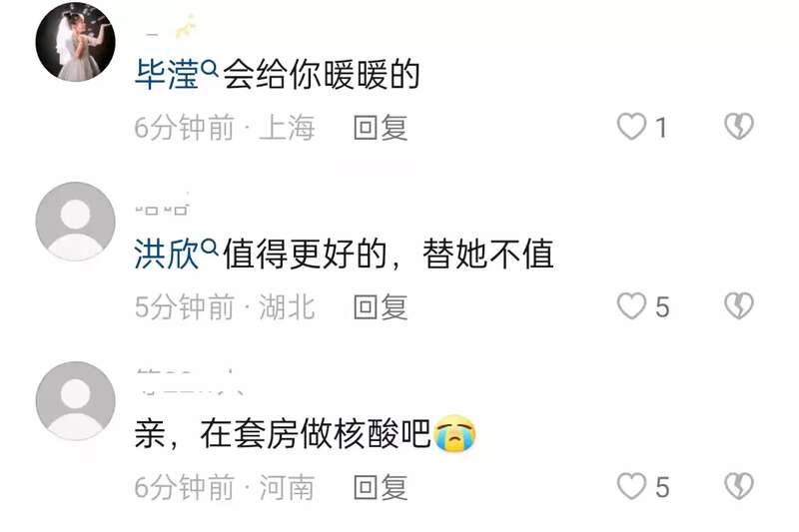Tap search magnifier next to 洪欣

tap(210, 248)
